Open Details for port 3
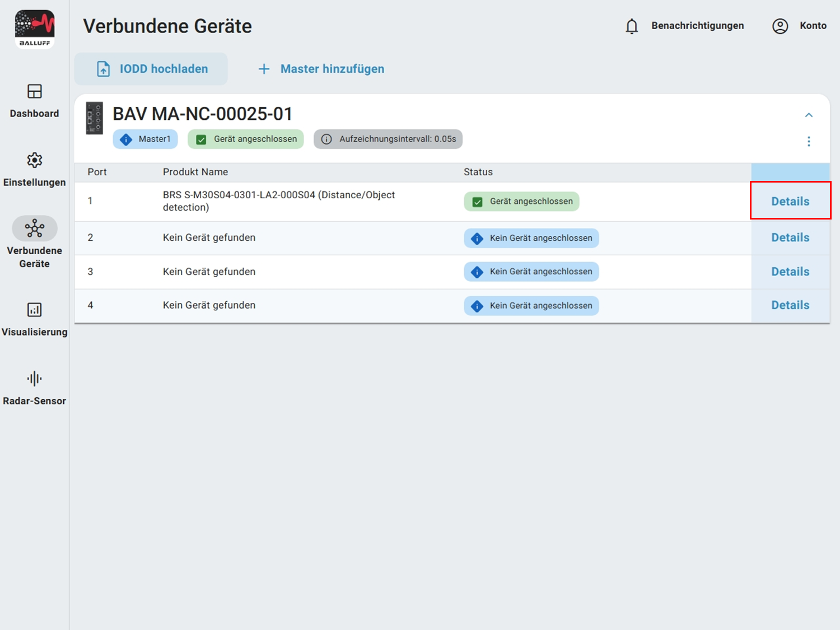This screenshot has width=840, height=630. click(x=790, y=272)
